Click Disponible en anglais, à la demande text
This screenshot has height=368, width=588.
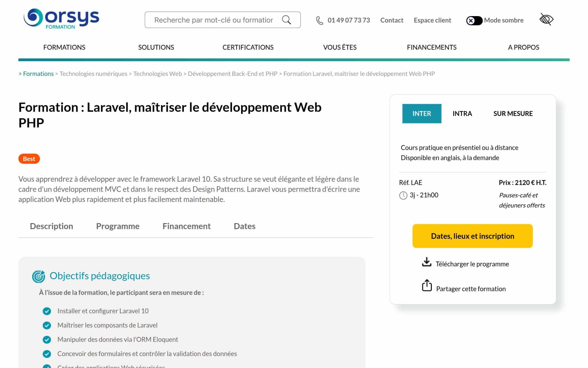(x=450, y=158)
